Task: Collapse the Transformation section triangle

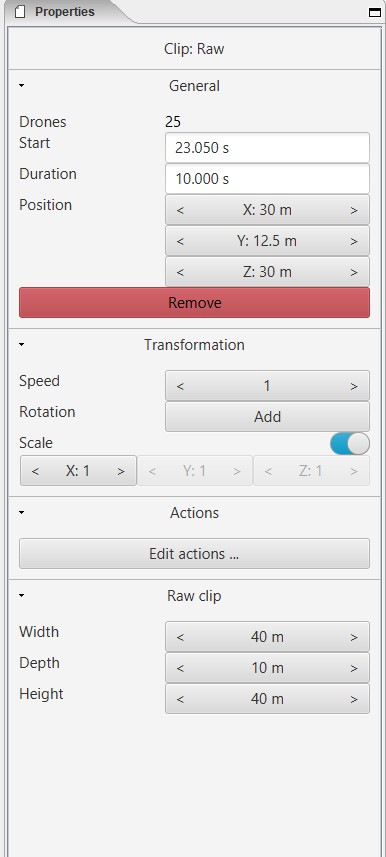Action: pyautogui.click(x=21, y=344)
